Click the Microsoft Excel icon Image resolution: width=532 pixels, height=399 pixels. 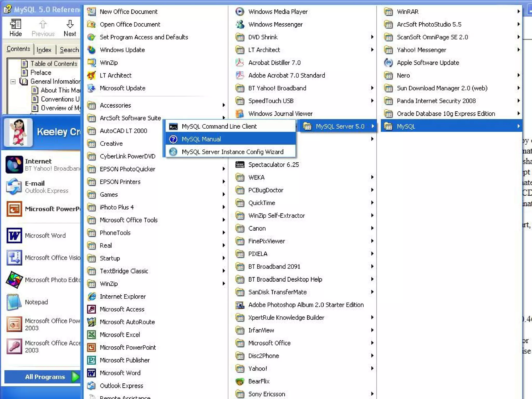pos(91,335)
